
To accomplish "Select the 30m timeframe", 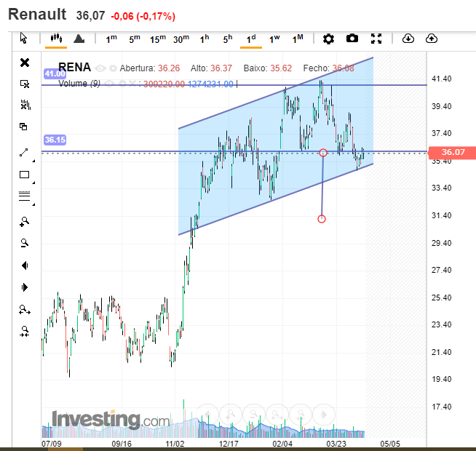I will pyautogui.click(x=181, y=39).
